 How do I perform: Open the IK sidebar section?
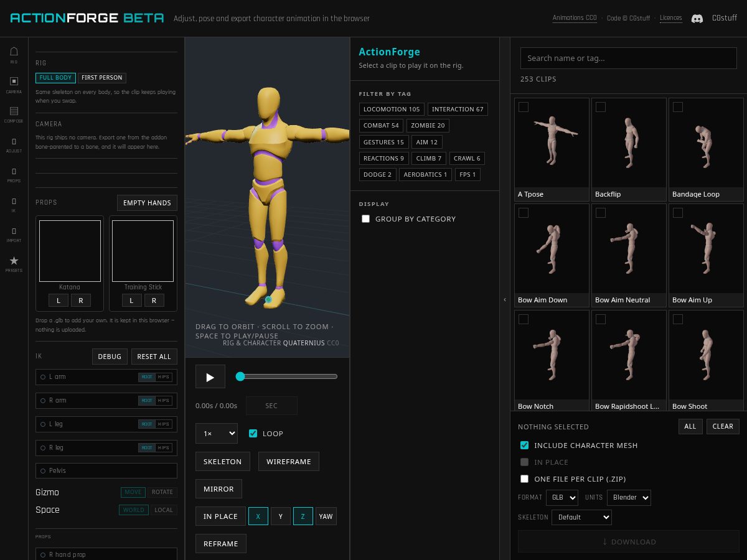coord(14,204)
